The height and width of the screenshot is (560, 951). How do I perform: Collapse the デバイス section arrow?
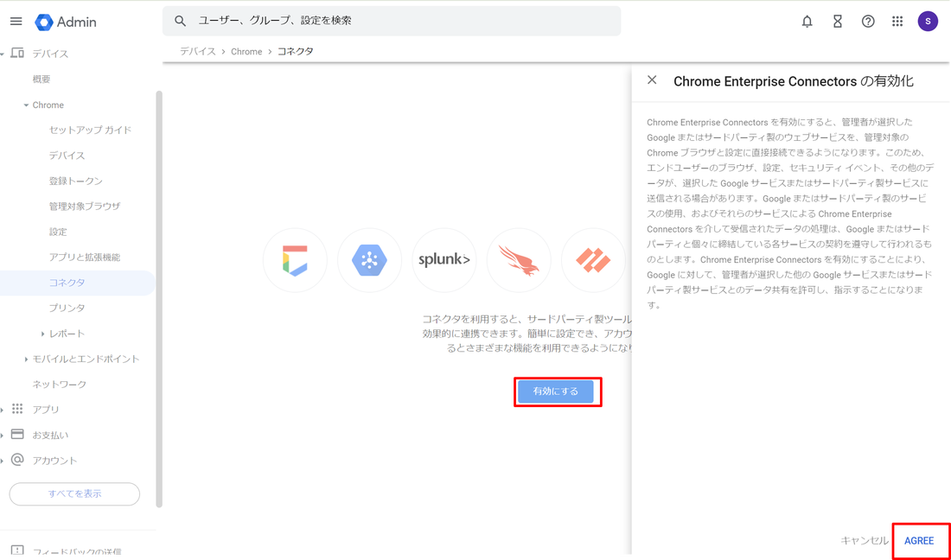(x=3, y=54)
